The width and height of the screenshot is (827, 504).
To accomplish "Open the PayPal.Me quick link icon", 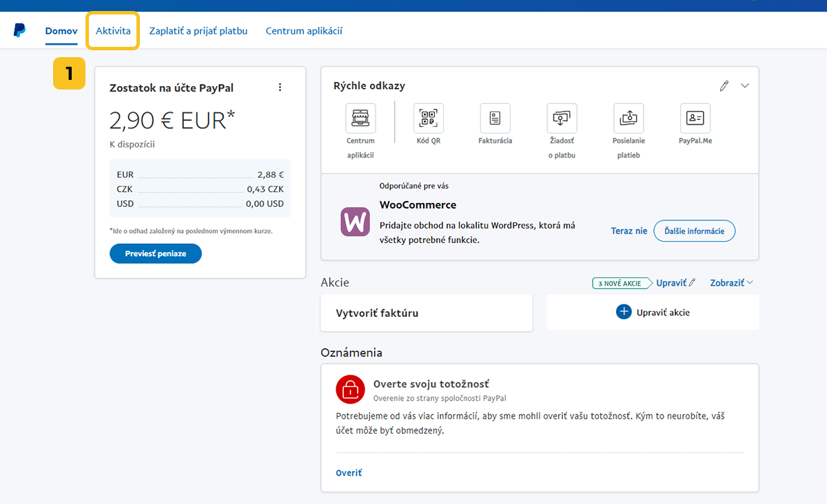I will pyautogui.click(x=695, y=118).
